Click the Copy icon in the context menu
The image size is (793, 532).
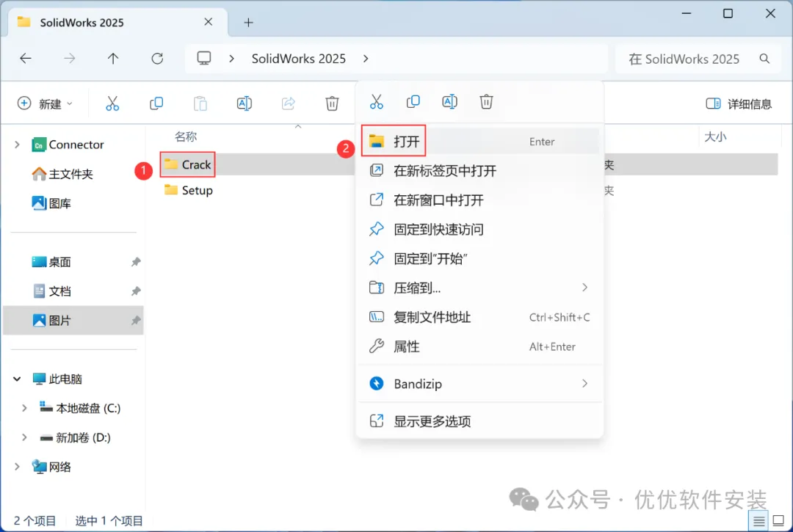point(413,101)
